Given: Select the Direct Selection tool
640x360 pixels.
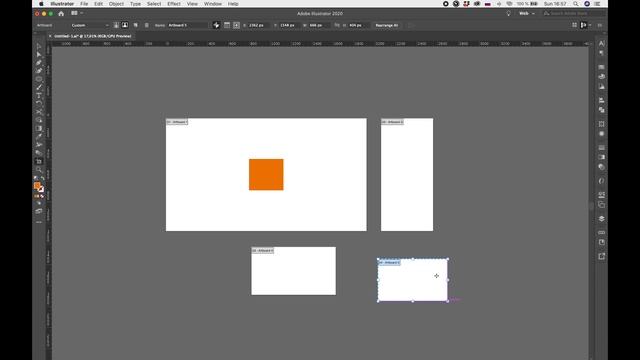Looking at the screenshot, I should 39,54.
